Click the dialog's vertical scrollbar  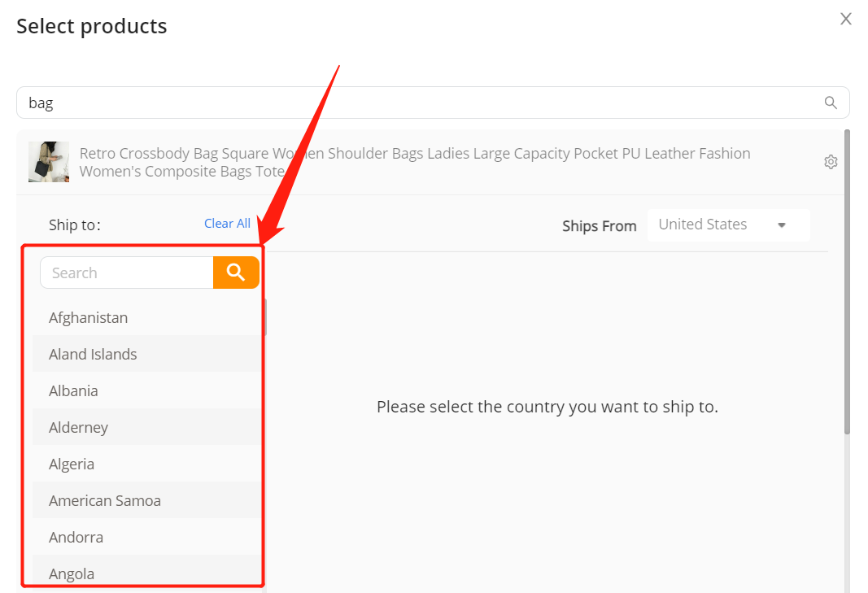click(847, 282)
